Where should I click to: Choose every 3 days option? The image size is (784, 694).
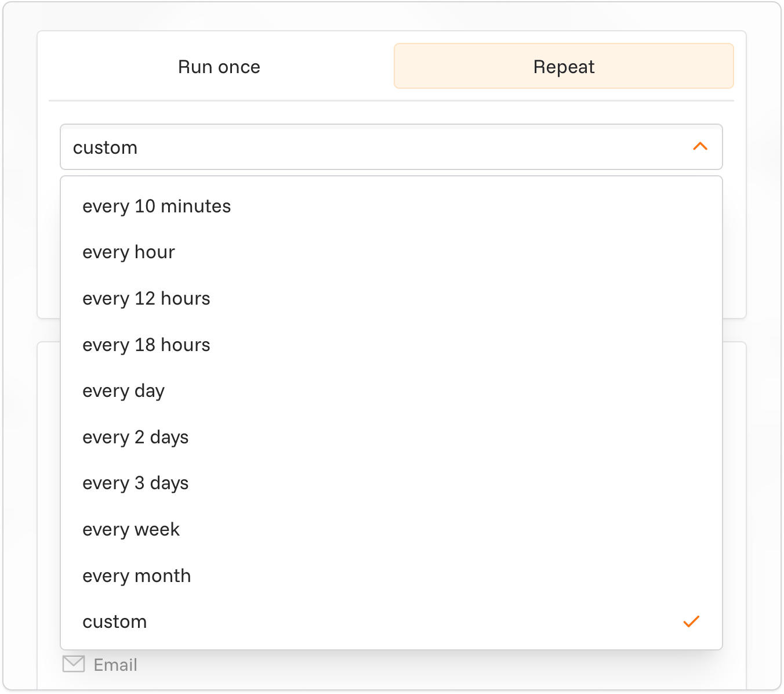click(391, 483)
